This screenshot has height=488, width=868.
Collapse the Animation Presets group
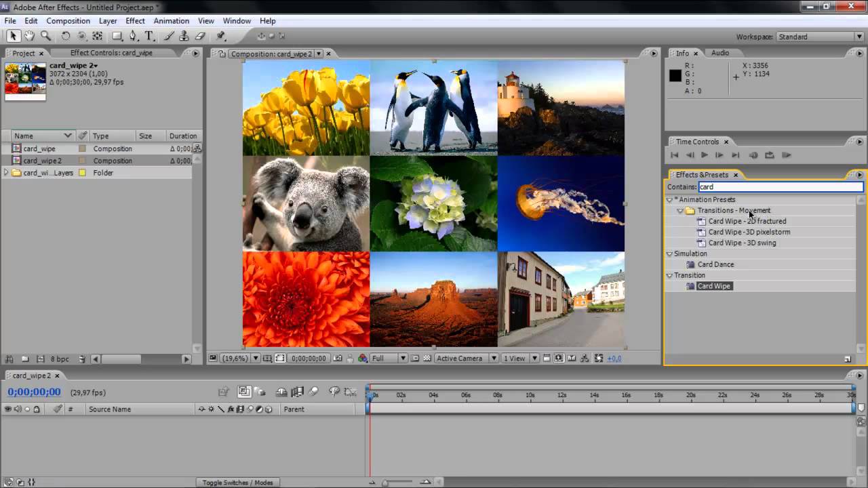669,200
